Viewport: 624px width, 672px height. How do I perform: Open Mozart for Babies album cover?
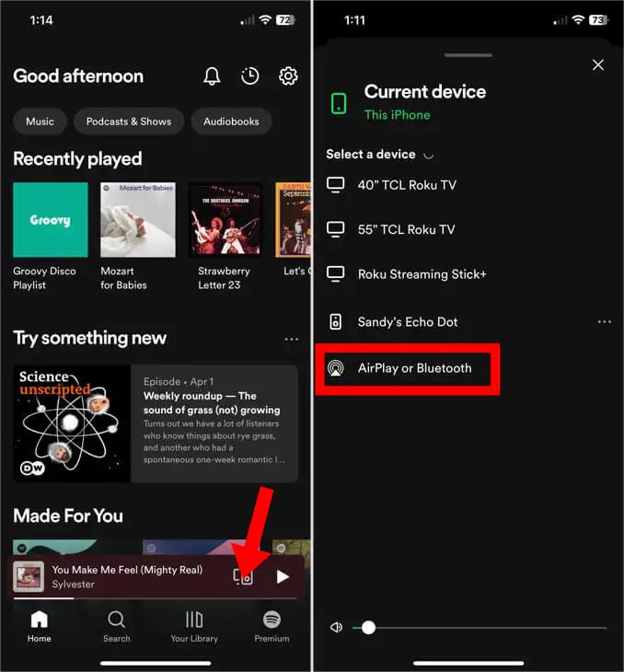(x=138, y=220)
